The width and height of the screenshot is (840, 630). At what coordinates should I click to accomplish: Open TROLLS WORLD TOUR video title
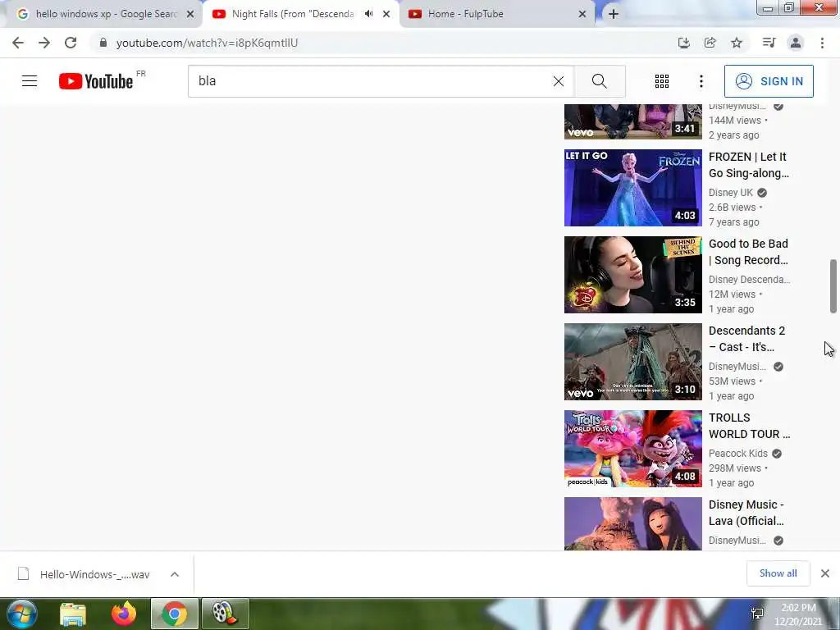coord(749,426)
